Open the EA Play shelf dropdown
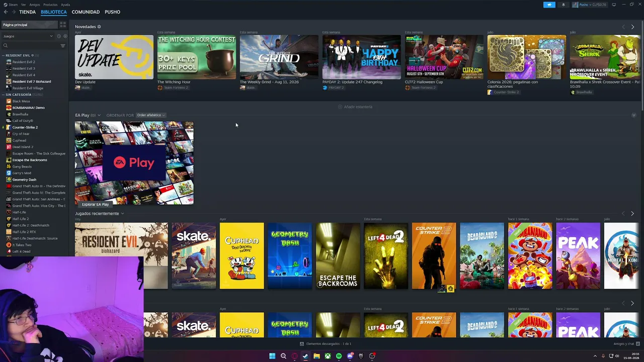This screenshot has height=362, width=644. tap(99, 115)
